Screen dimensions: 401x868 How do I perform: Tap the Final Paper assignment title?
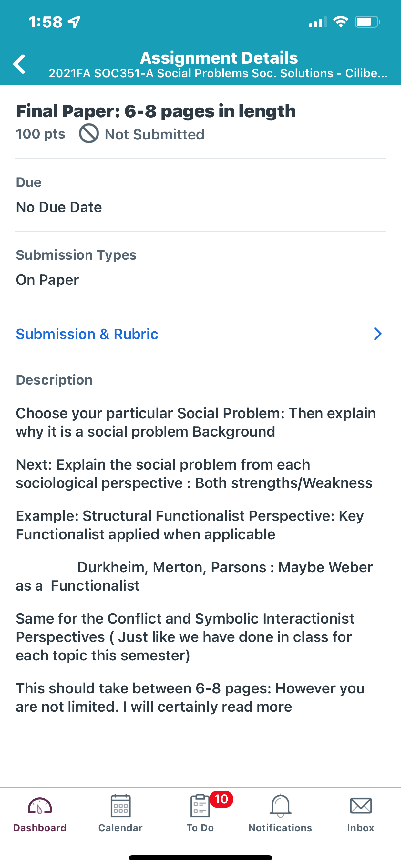pos(156,111)
